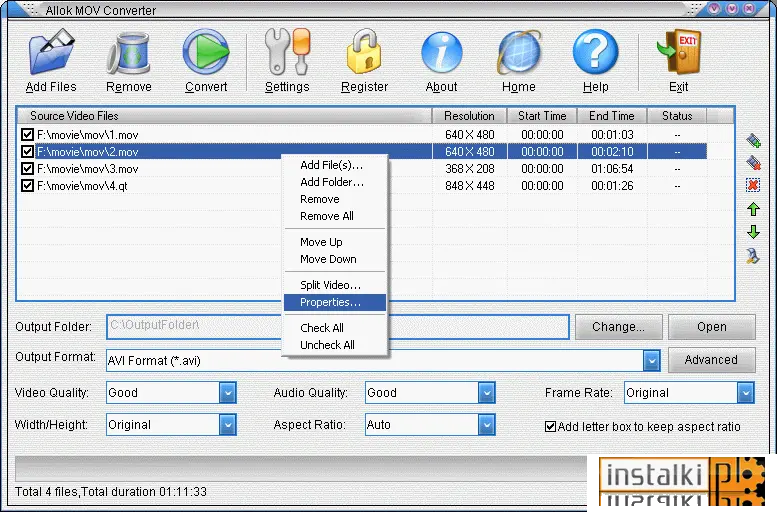This screenshot has height=512, width=777.
Task: Expand the Aspect Ratio dropdown
Action: (x=487, y=425)
